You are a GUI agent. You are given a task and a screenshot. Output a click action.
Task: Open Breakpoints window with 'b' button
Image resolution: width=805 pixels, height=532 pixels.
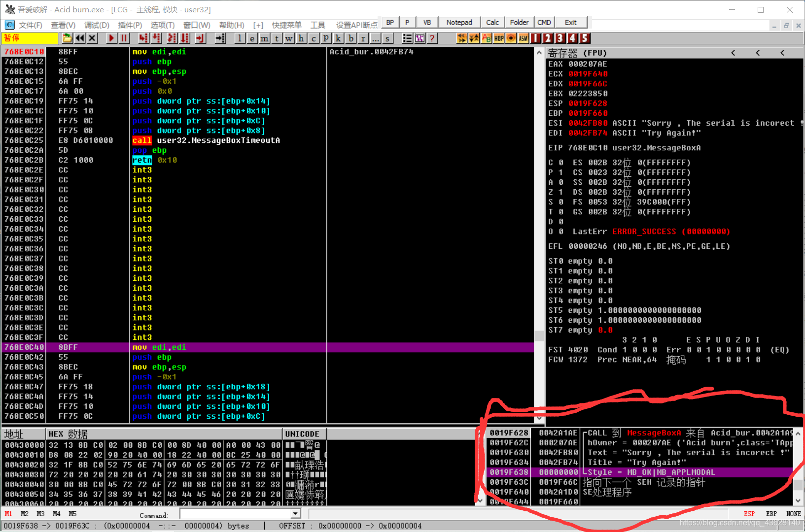click(350, 38)
